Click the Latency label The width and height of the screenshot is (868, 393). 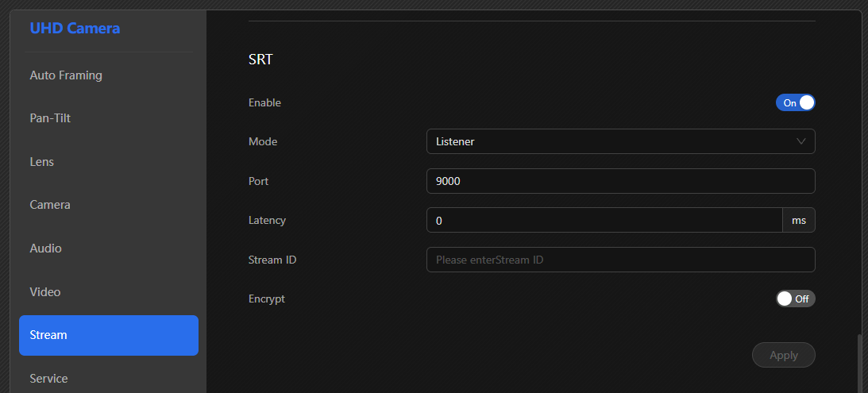pos(268,220)
